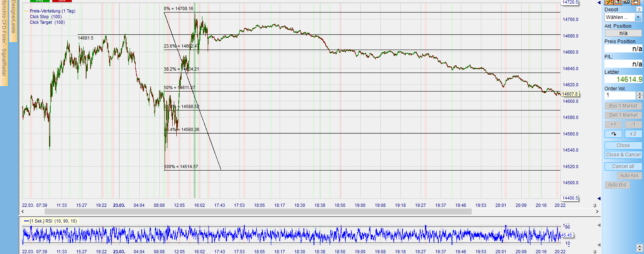Click the pin icon at RSI time axis
This screenshot has height=254, width=644.
595,252
